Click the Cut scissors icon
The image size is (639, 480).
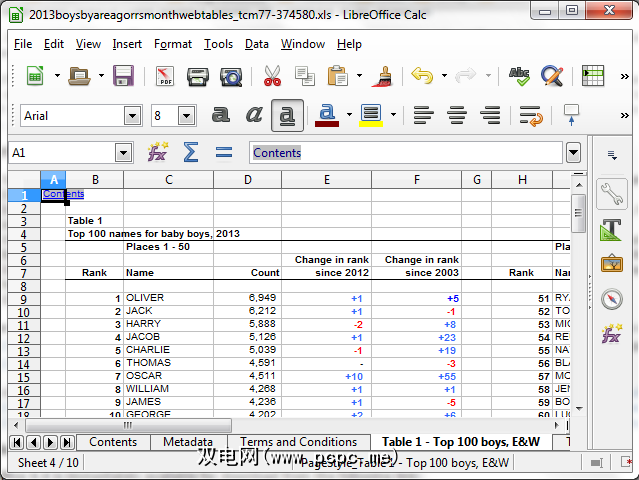[x=272, y=76]
